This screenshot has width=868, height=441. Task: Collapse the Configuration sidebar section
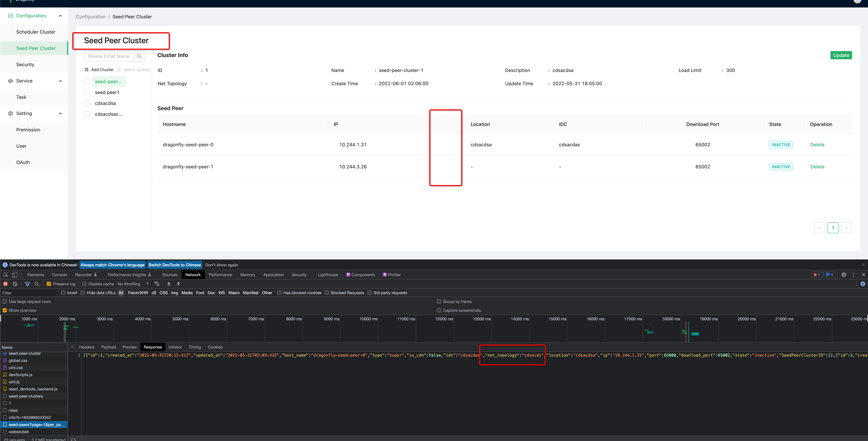click(x=60, y=15)
